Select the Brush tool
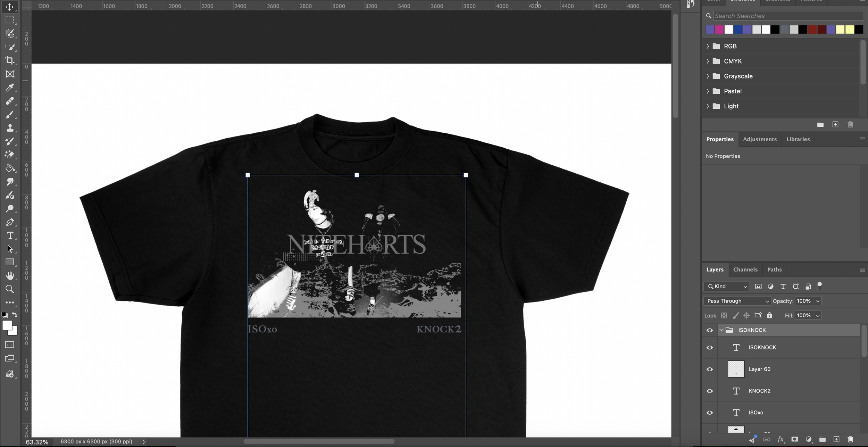 point(10,115)
